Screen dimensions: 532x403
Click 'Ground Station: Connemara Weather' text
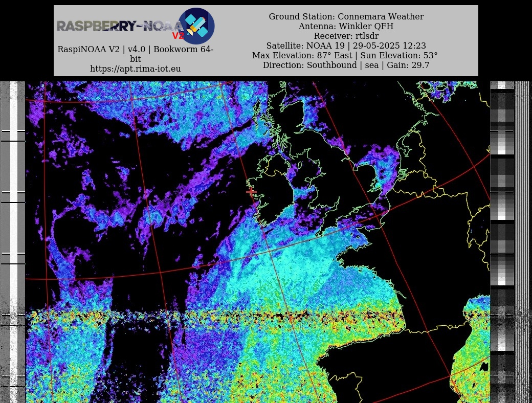click(346, 17)
